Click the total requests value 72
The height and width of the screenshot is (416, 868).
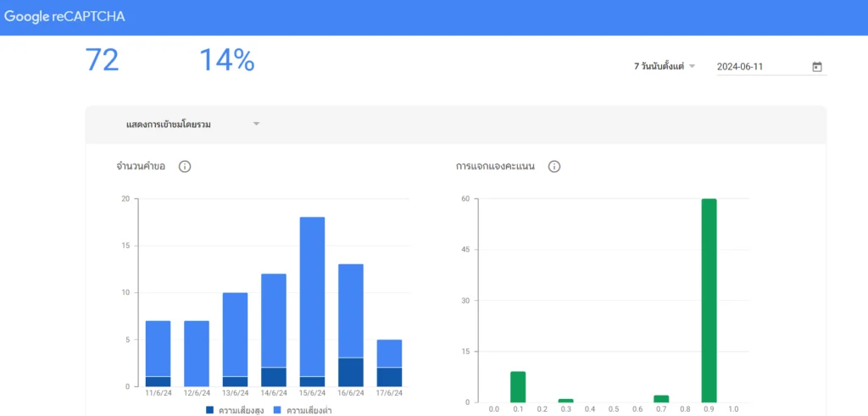[102, 60]
